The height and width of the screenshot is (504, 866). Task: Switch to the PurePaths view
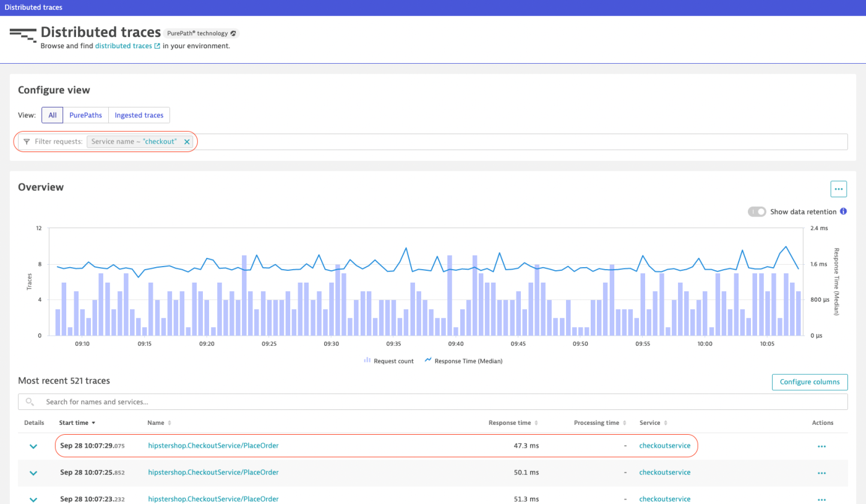pos(85,115)
